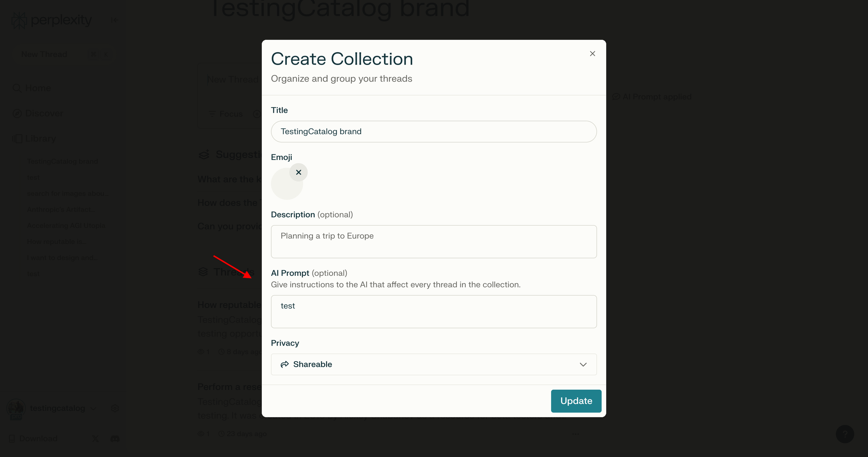Open the 'search for images abou...' thread
Image resolution: width=868 pixels, height=457 pixels.
click(67, 193)
